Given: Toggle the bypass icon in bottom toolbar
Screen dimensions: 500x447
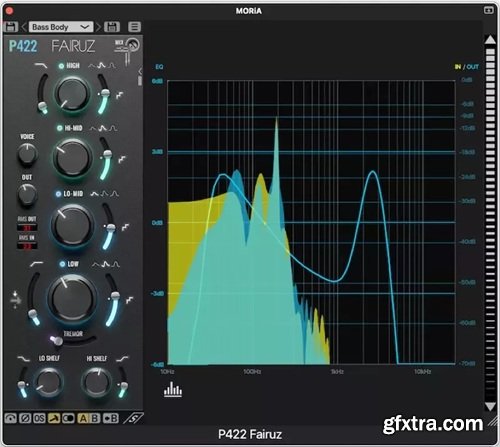Looking at the screenshot, I should click(x=11, y=418).
